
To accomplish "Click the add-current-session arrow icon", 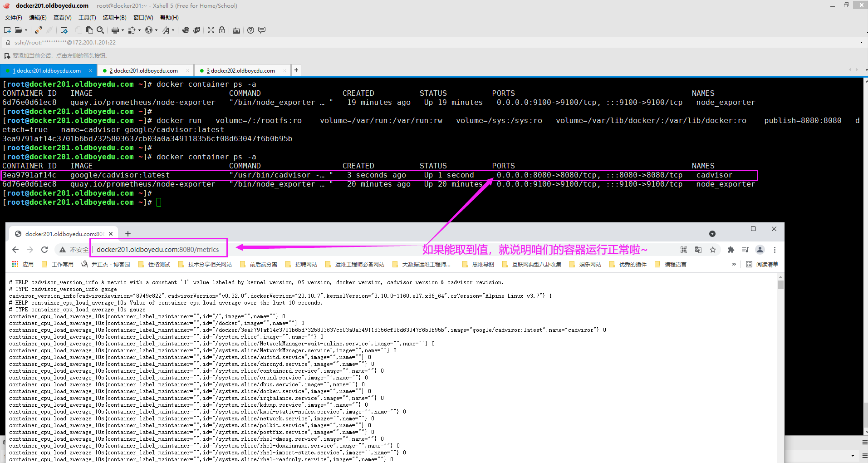I will point(7,56).
